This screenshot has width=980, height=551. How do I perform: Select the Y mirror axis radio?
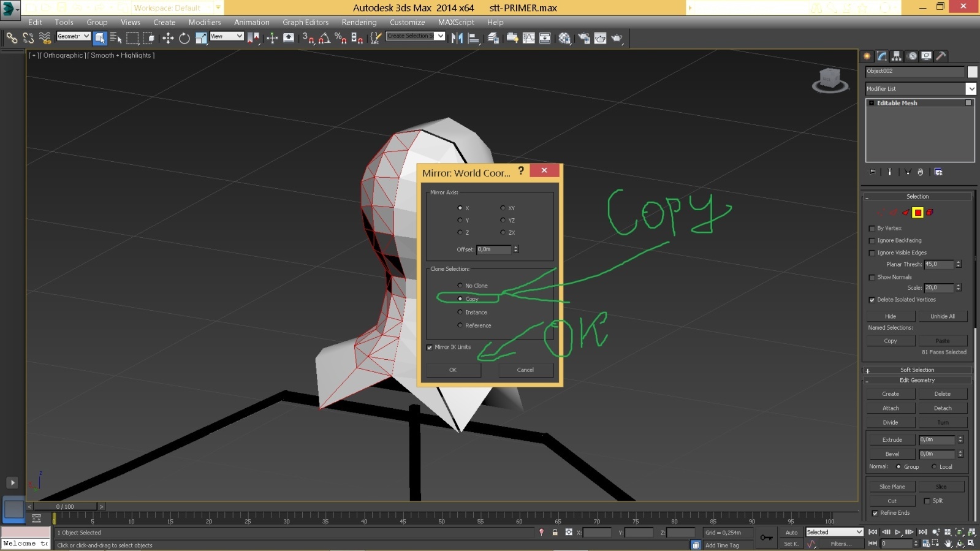point(460,220)
